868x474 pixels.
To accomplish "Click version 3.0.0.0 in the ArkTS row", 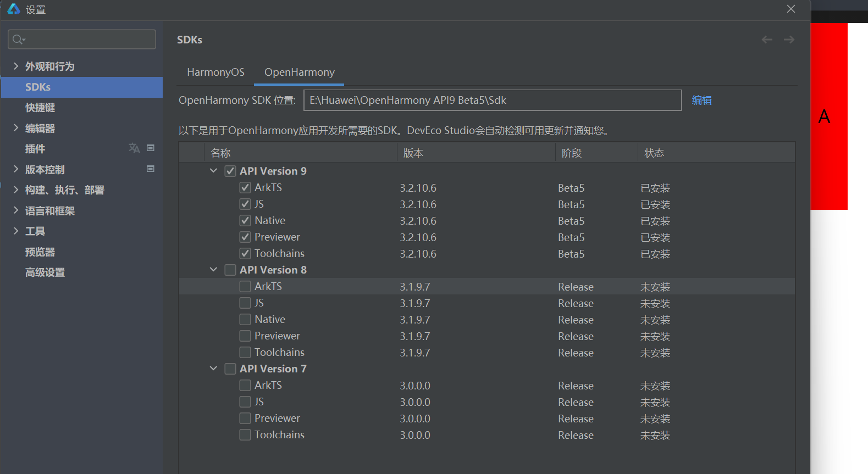I will point(415,386).
